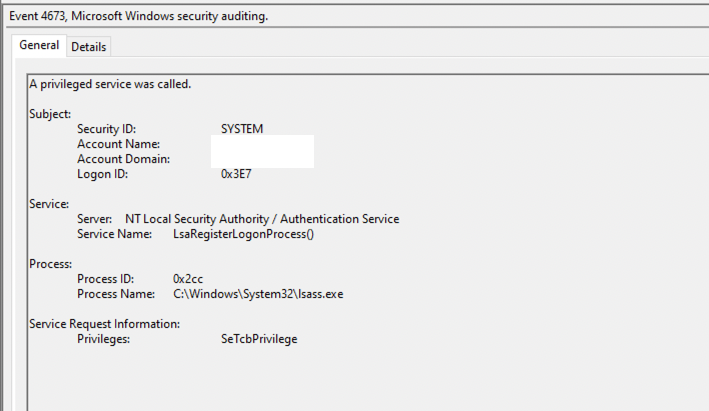Click the 'A privileged service was called' text
Viewport: 709px width, 411px height.
point(109,84)
